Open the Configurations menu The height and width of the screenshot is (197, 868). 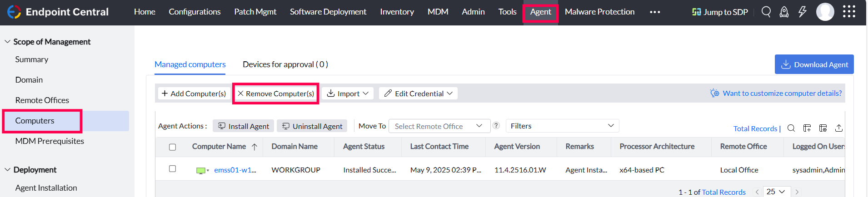pyautogui.click(x=195, y=12)
